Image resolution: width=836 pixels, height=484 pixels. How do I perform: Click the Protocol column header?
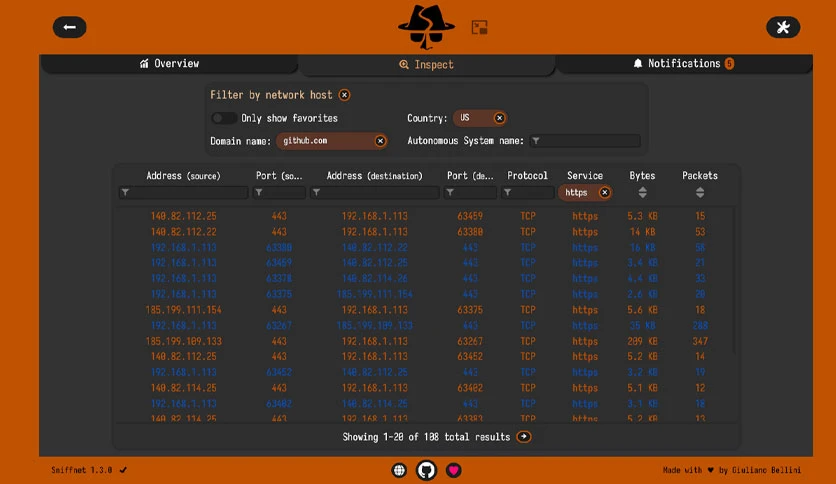pyautogui.click(x=527, y=175)
